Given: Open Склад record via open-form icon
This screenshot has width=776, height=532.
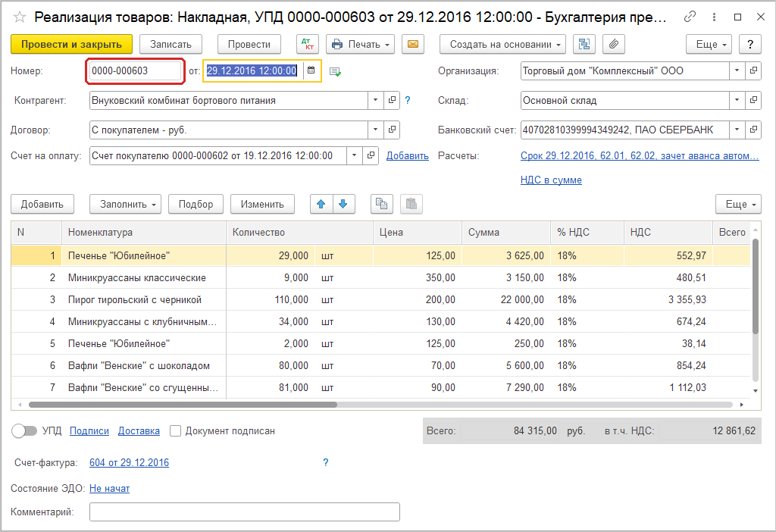Looking at the screenshot, I should click(753, 101).
